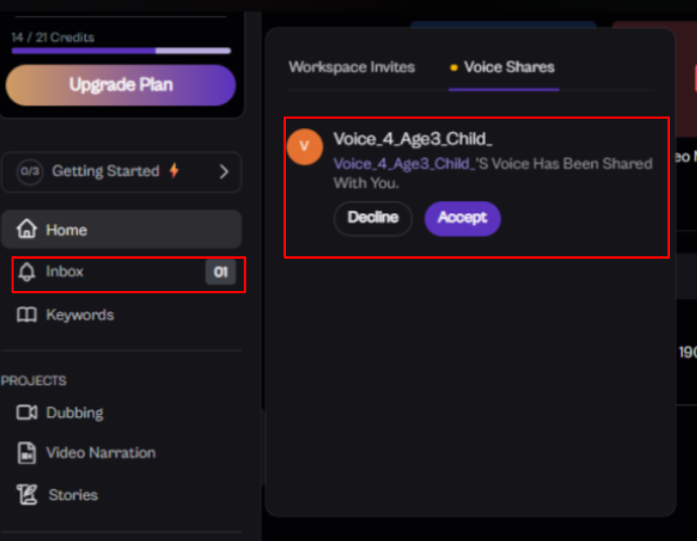This screenshot has width=697, height=541.
Task: Accept the shared voice invitation
Action: pyautogui.click(x=462, y=218)
